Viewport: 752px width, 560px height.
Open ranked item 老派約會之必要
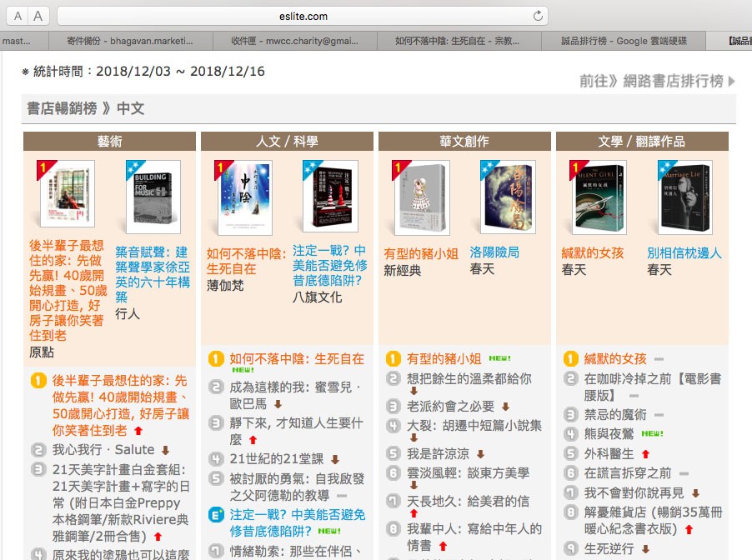[450, 407]
